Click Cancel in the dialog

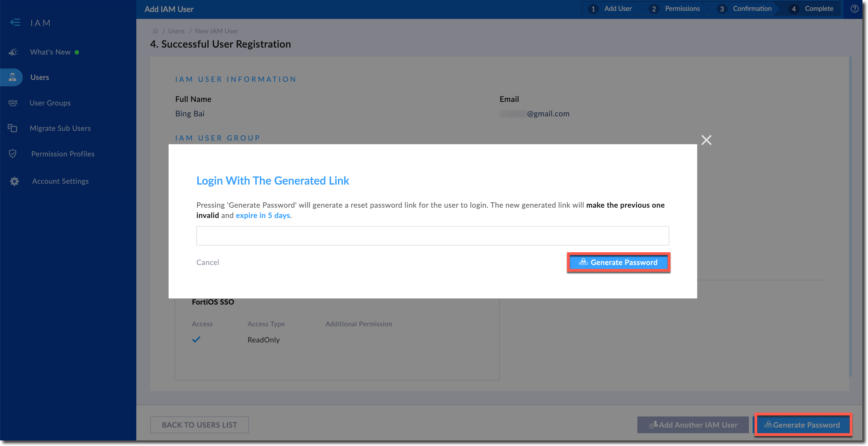[208, 262]
